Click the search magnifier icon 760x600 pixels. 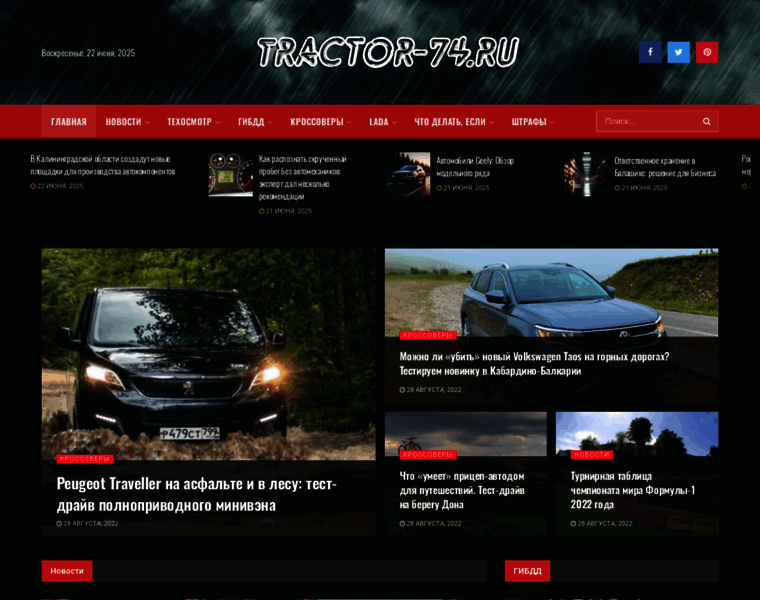click(707, 122)
